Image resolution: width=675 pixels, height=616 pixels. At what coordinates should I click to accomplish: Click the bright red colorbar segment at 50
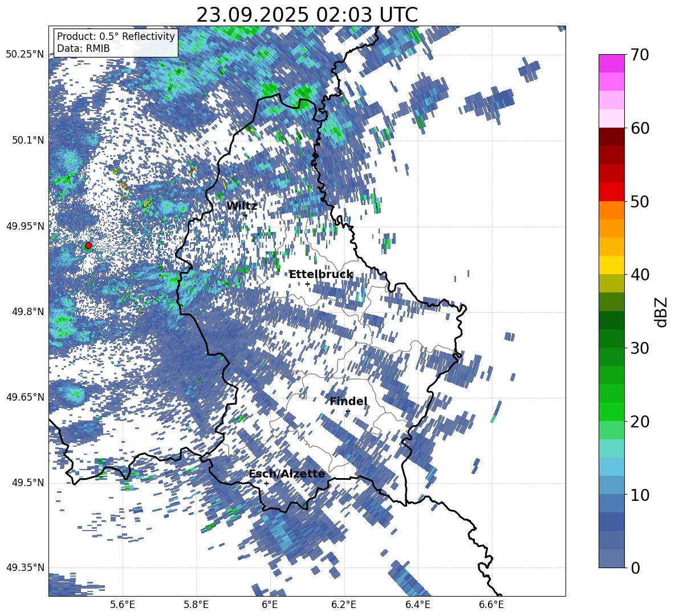click(611, 192)
